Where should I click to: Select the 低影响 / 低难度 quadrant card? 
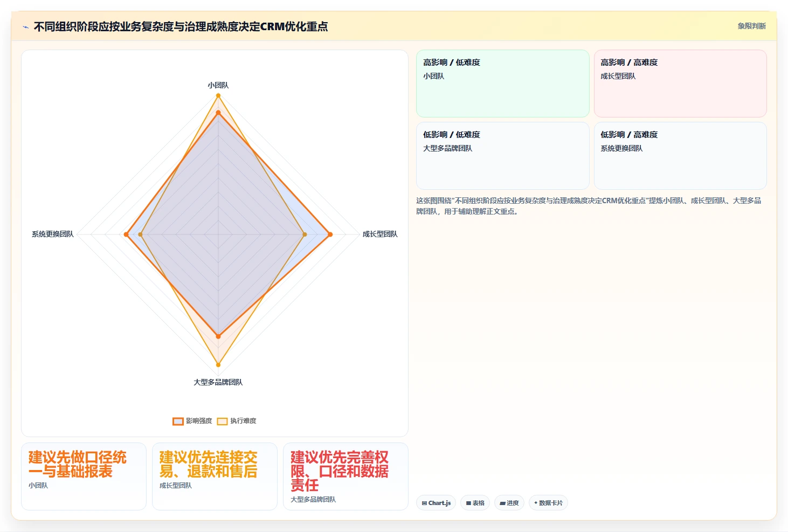pos(502,156)
